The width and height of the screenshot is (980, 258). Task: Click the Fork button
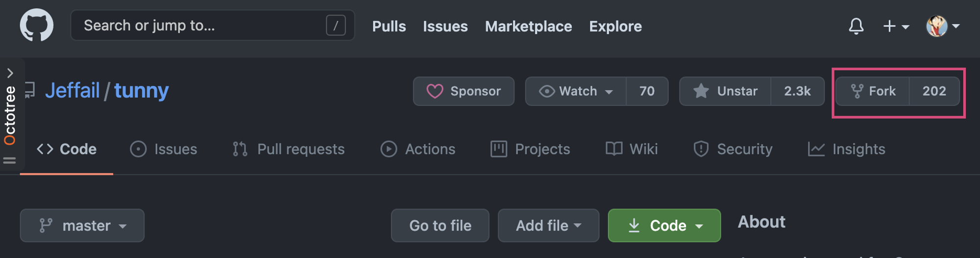click(873, 91)
